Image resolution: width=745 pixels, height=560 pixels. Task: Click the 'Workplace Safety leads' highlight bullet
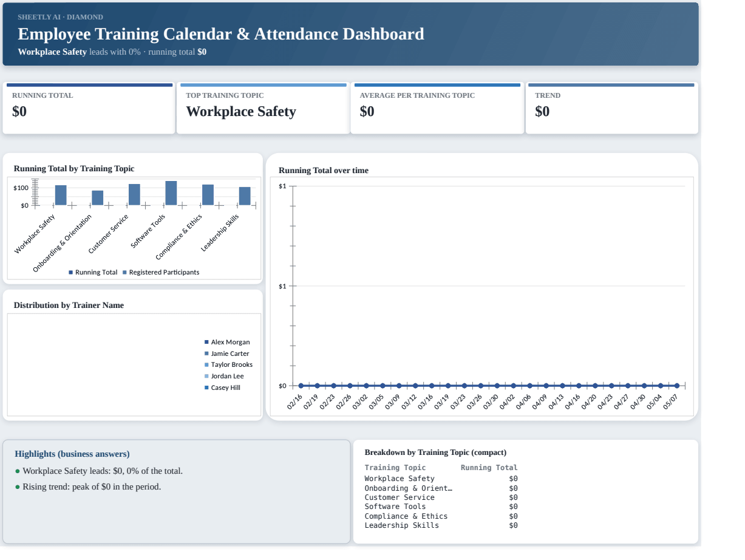pyautogui.click(x=98, y=471)
